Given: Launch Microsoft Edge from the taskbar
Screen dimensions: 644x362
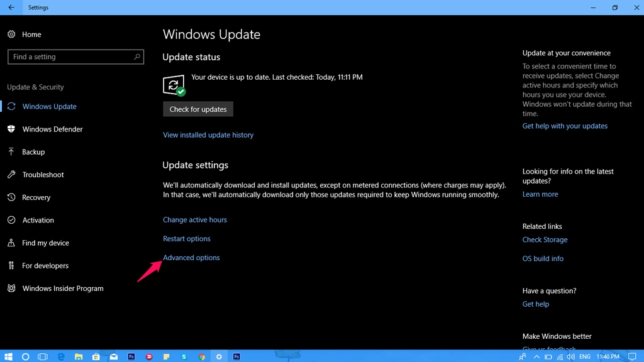Looking at the screenshot, I should point(61,356).
